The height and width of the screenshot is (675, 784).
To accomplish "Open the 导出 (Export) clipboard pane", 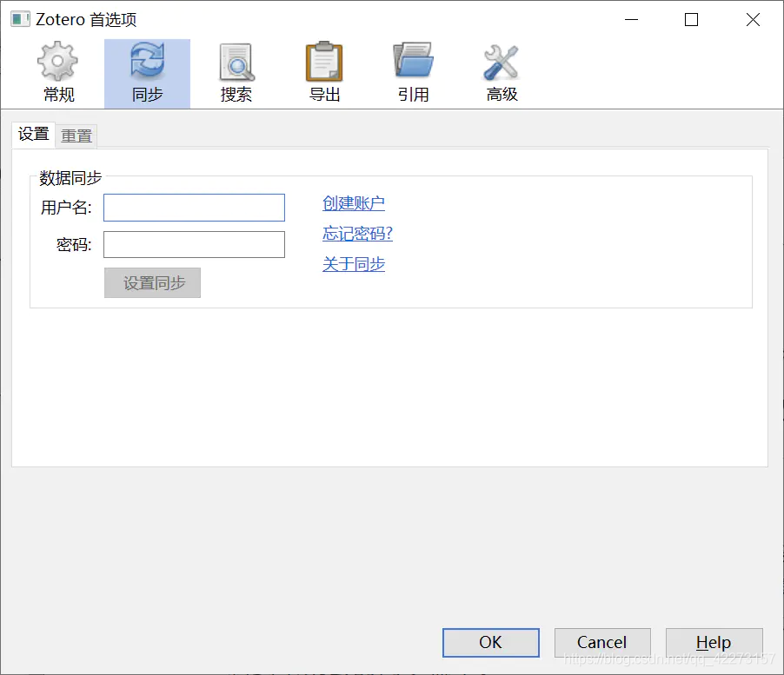I will tap(324, 74).
